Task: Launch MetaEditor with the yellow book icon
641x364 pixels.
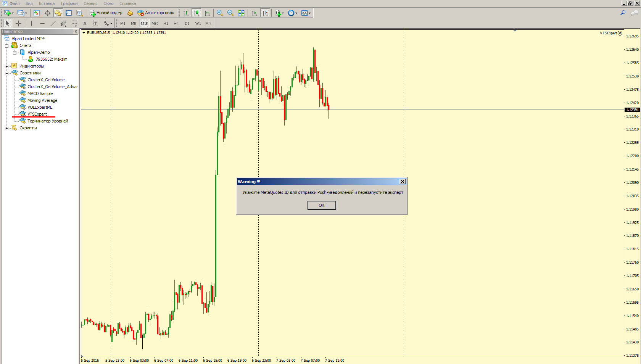Action: point(130,13)
